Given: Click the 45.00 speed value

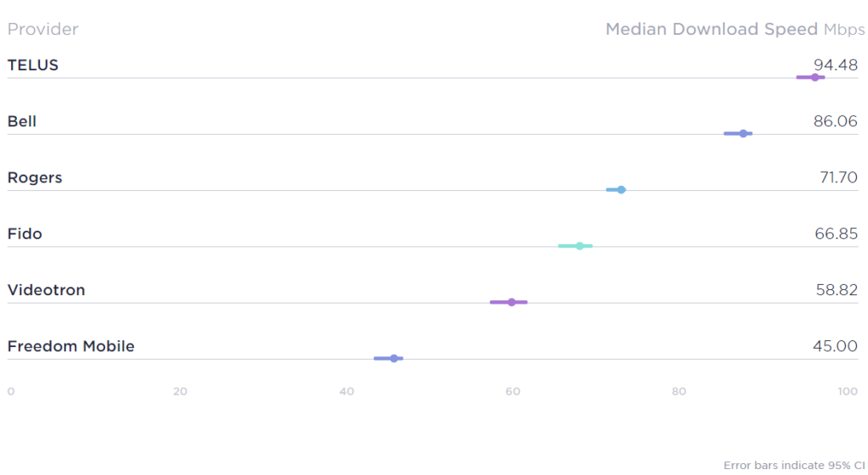Looking at the screenshot, I should (x=835, y=346).
